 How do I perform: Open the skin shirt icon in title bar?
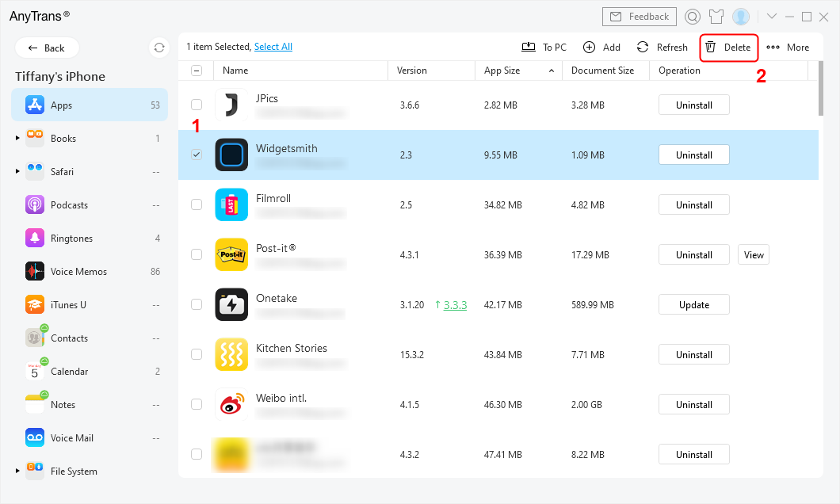click(716, 17)
